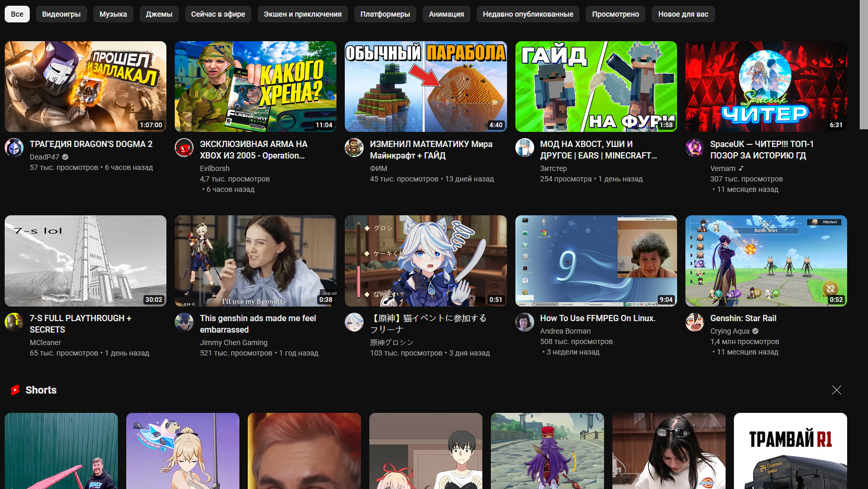Filter by Сейчас в эфире
The height and width of the screenshot is (489, 868).
218,14
